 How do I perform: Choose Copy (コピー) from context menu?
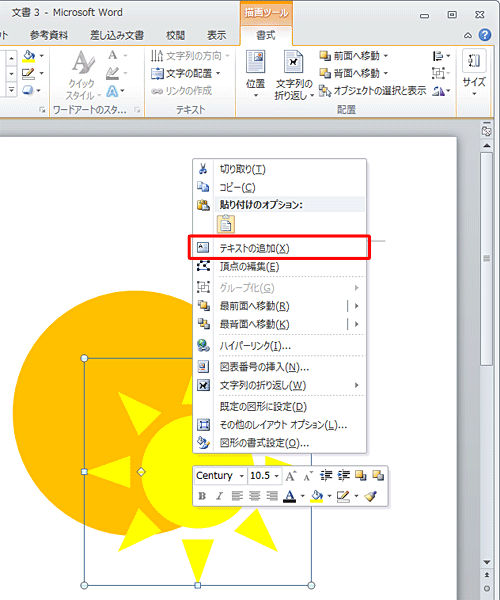click(279, 187)
